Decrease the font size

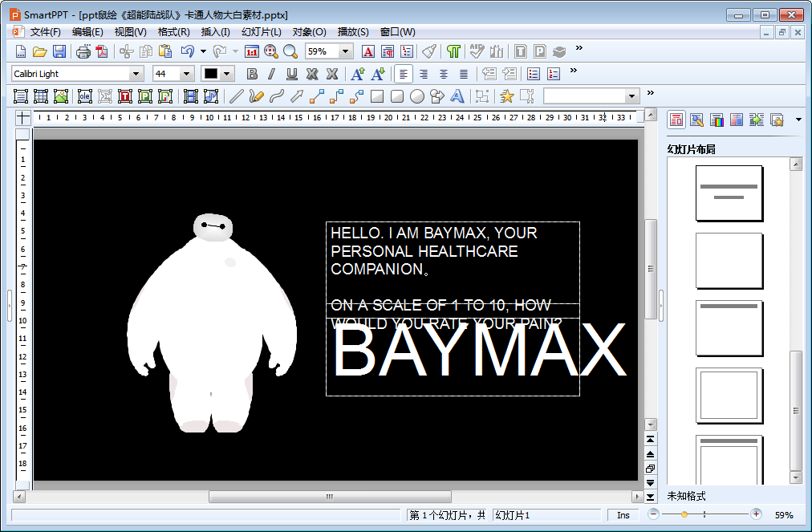(378, 74)
